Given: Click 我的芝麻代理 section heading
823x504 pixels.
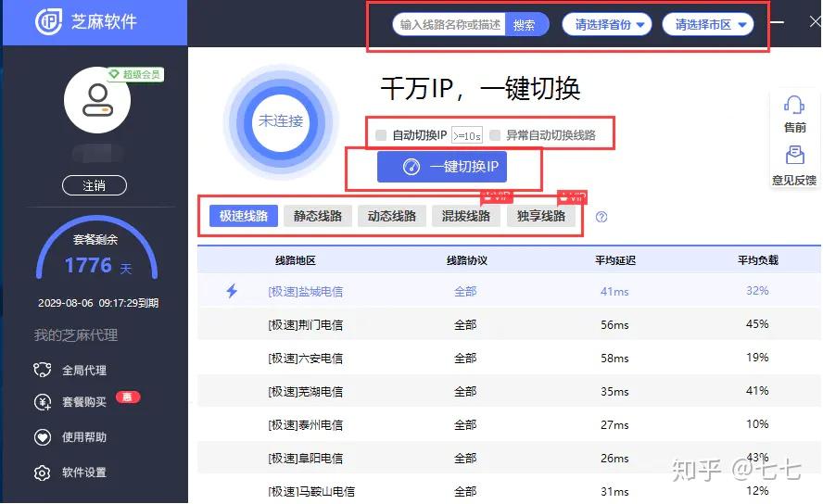Looking at the screenshot, I should [76, 335].
